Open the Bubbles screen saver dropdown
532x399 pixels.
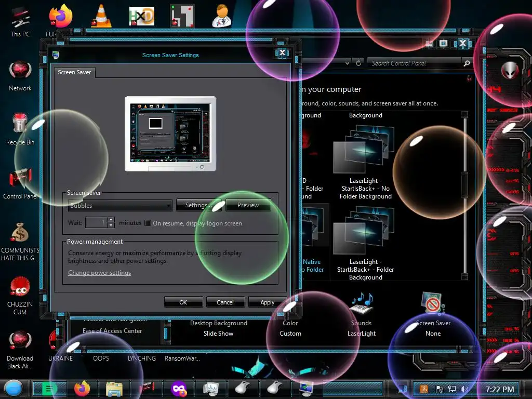click(120, 205)
